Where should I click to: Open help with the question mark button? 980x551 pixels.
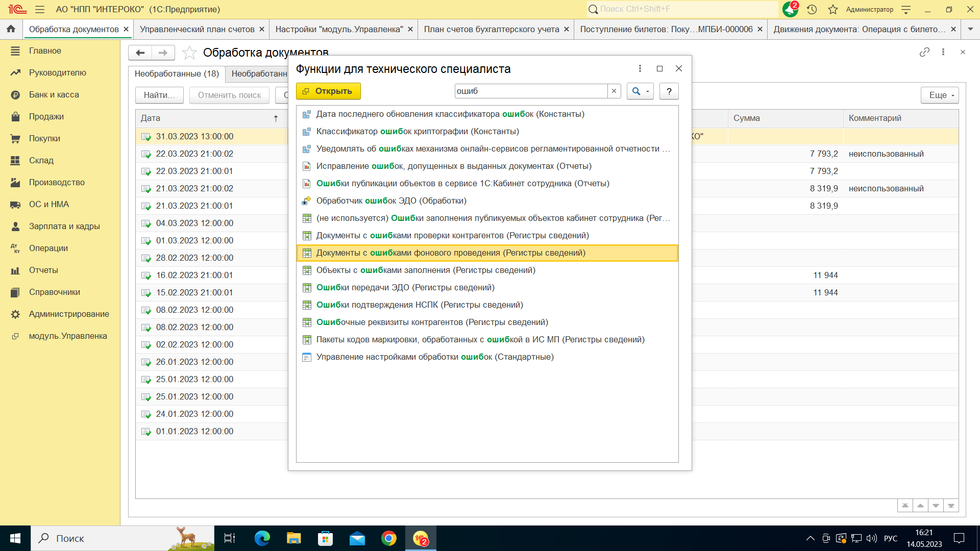pos(669,91)
